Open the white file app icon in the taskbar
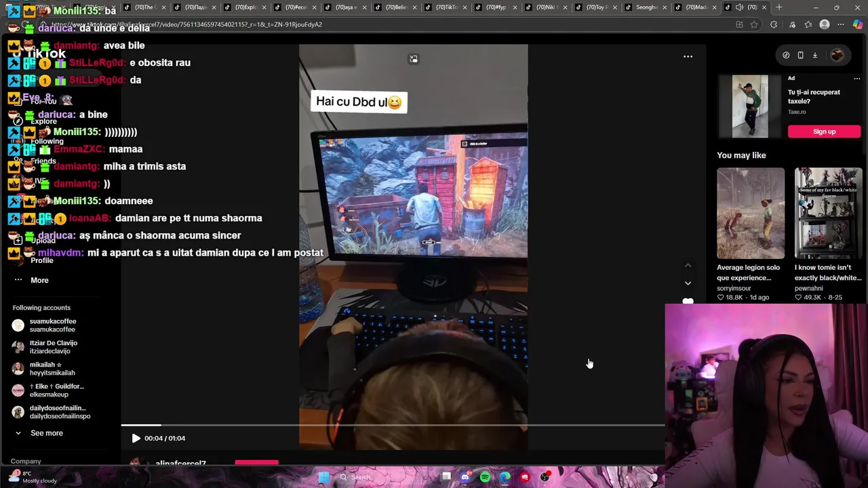 pos(446,477)
